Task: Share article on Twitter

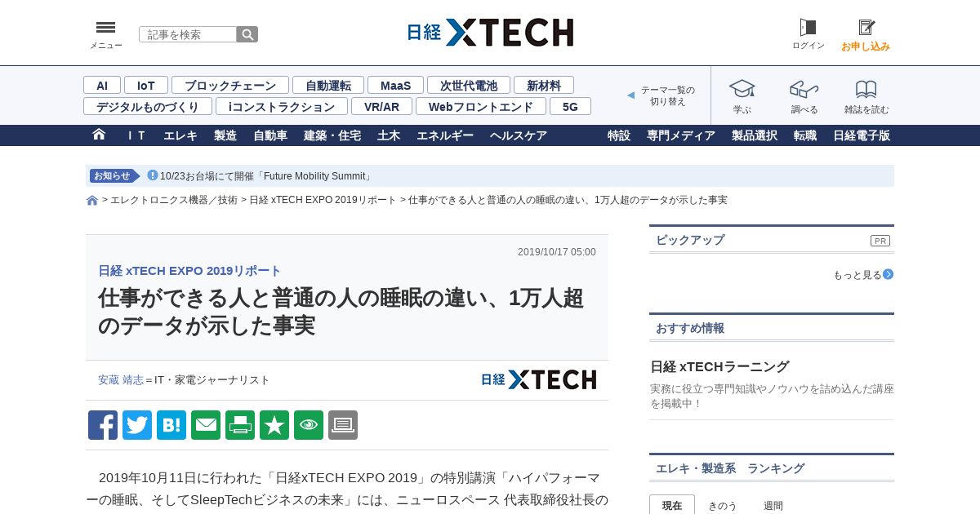Action: 137,425
